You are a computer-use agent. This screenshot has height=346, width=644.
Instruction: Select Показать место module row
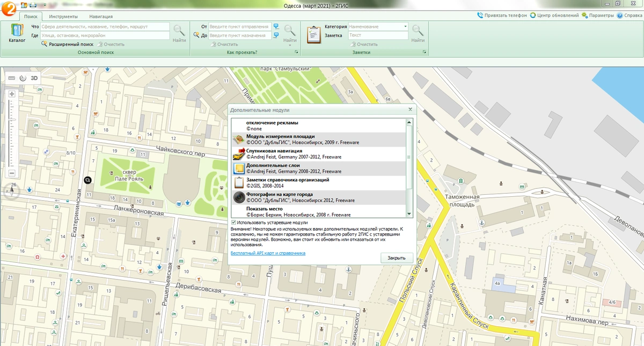pyautogui.click(x=319, y=211)
